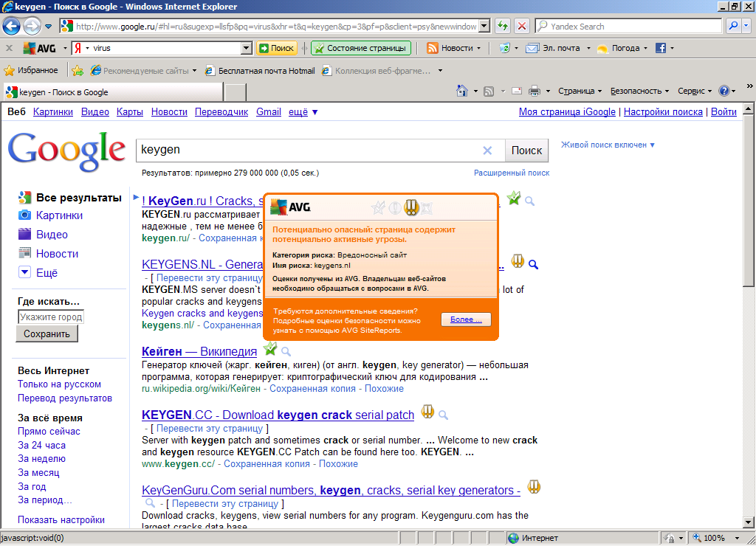
Task: Open the address bar history dropdown
Action: 485,26
